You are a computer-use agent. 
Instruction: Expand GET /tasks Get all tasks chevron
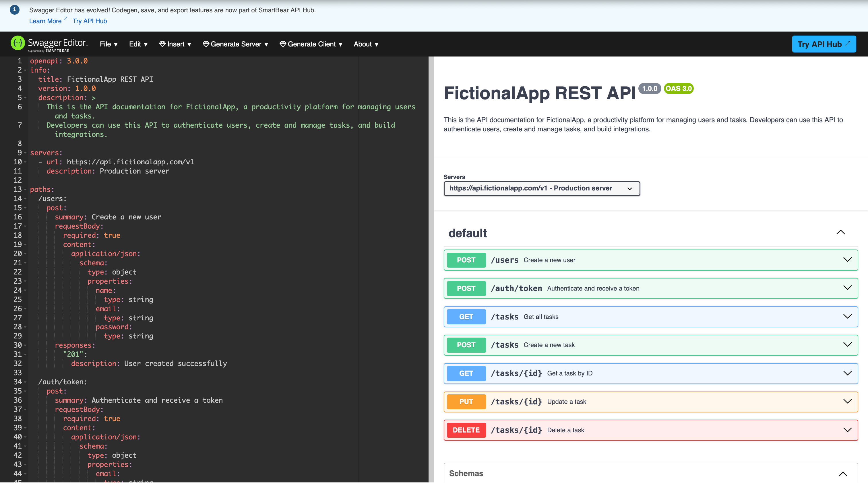[847, 316]
